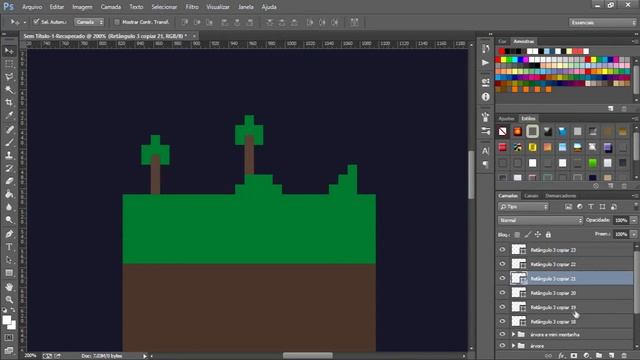The height and width of the screenshot is (360, 640).
Task: Hide layer Retângulo 3 copiar 22
Action: point(502,264)
